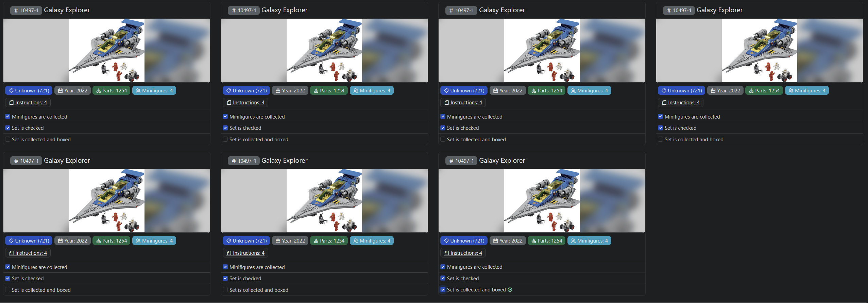This screenshot has height=303, width=868.
Task: Click the booklet icon in top-row third card's Instructions link
Action: tap(446, 103)
